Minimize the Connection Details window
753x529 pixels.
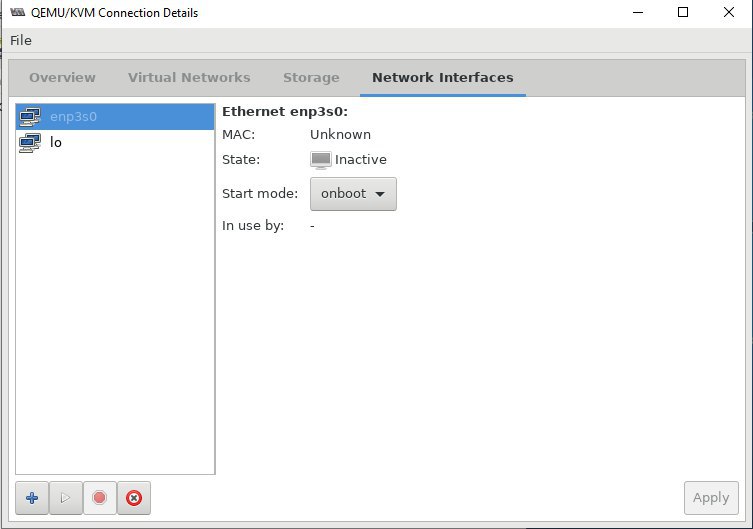click(638, 12)
